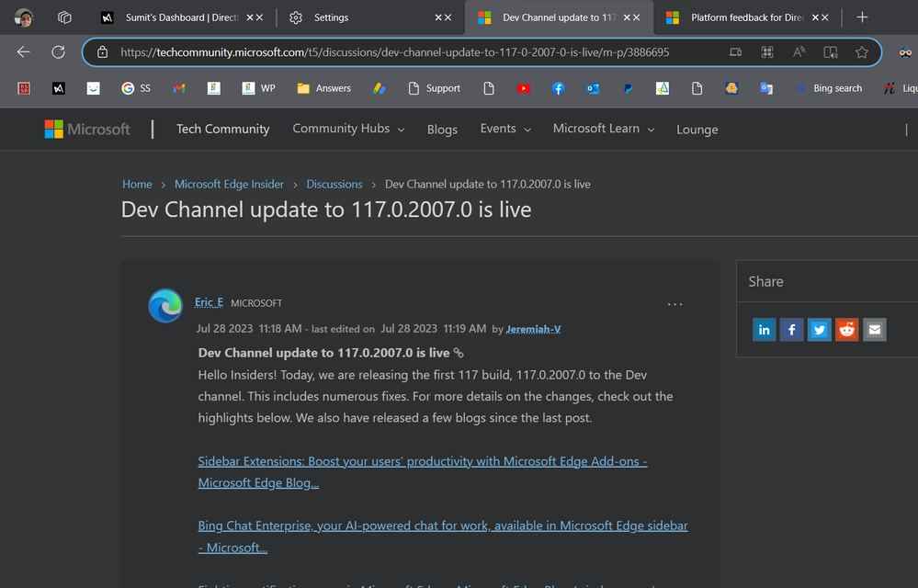Open the Facebook bookmark icon
This screenshot has height=588, width=918.
click(x=558, y=88)
